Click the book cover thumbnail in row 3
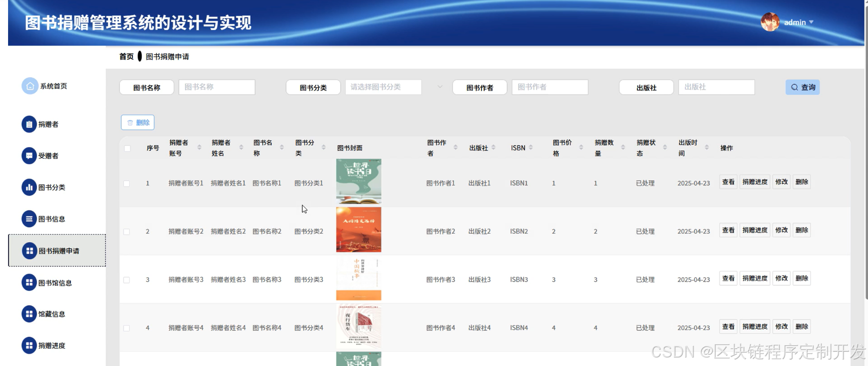 [x=359, y=278]
